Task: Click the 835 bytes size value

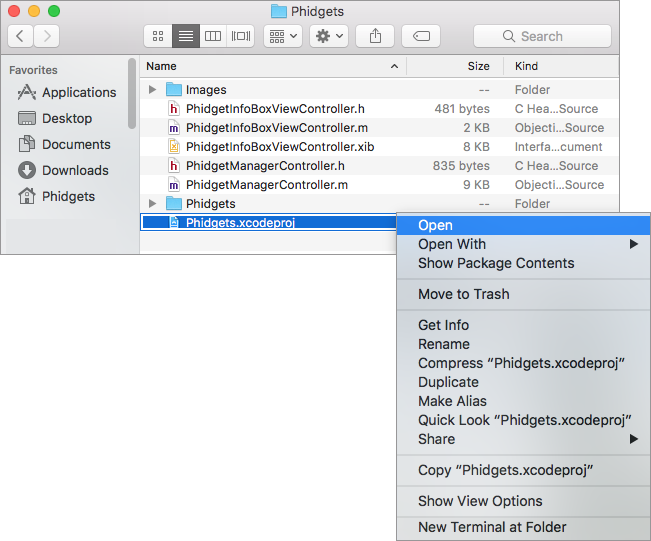Action: [461, 166]
